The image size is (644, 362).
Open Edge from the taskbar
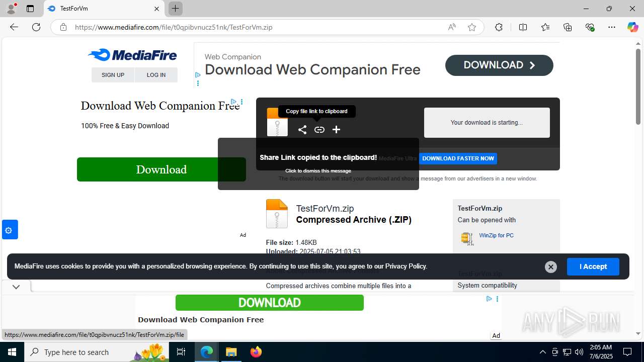[207, 352]
